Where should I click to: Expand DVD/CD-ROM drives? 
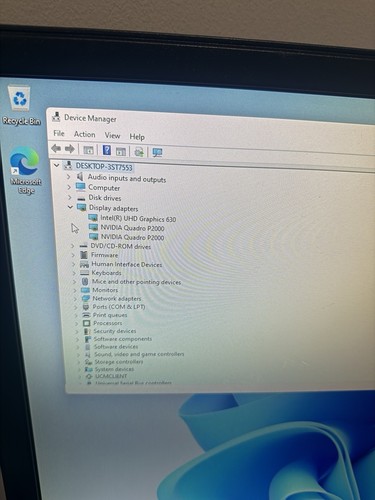(x=73, y=246)
